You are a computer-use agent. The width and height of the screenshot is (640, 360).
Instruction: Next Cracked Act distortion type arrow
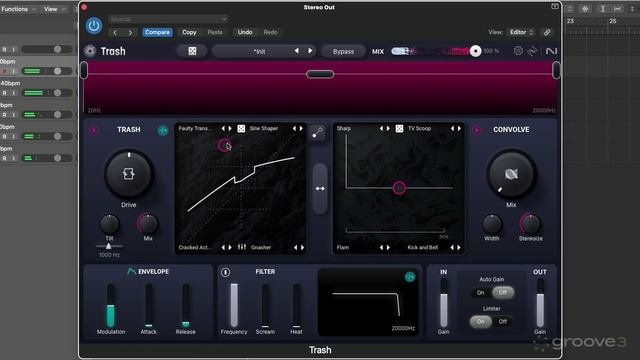coord(230,247)
